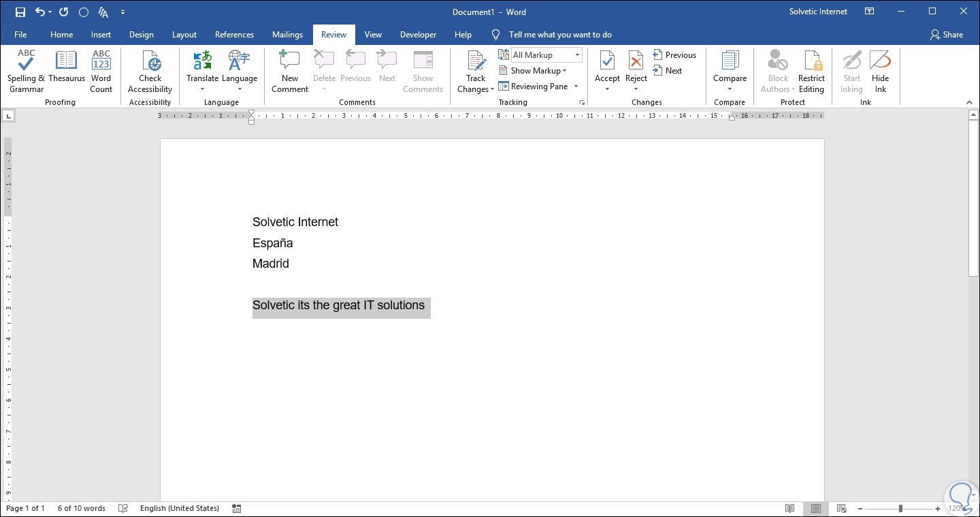The width and height of the screenshot is (980, 517).
Task: Switch to Web Layout view in status bar
Action: [841, 508]
